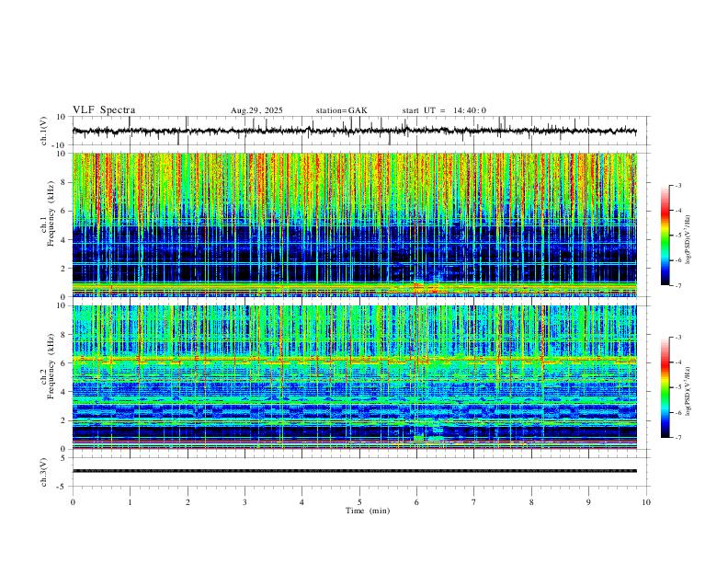Click the "-7" tick on ch.1 colorbar
Viewport: 728px width, 563px height.
click(x=677, y=286)
